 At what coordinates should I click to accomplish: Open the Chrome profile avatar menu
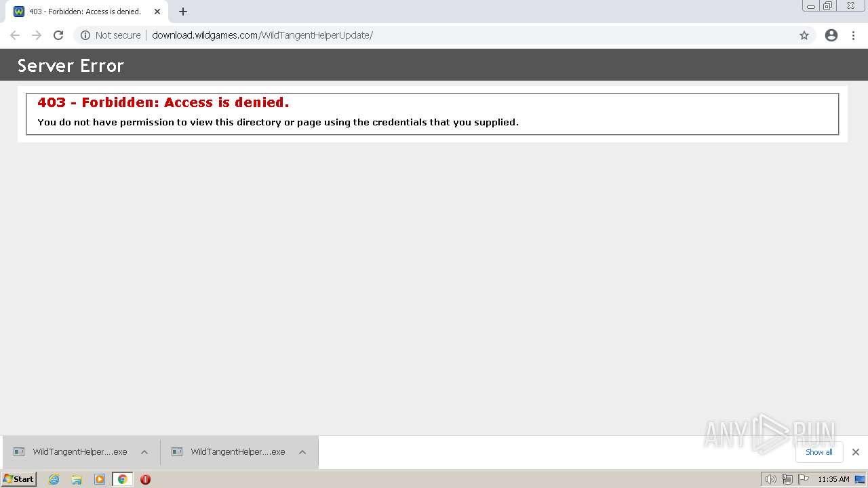[831, 35]
